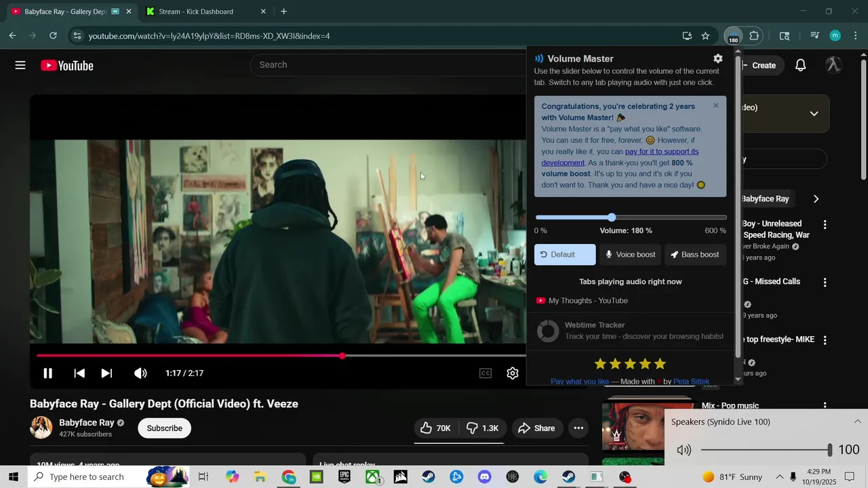Enable Bass boost mode
Viewport: 868px width, 488px height.
click(x=695, y=255)
